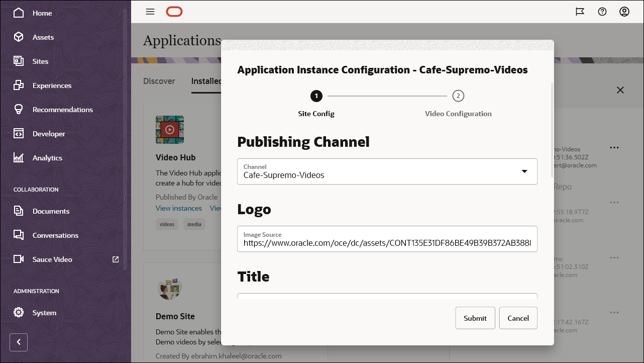
Task: Open View instances for Video Hub
Action: [179, 208]
